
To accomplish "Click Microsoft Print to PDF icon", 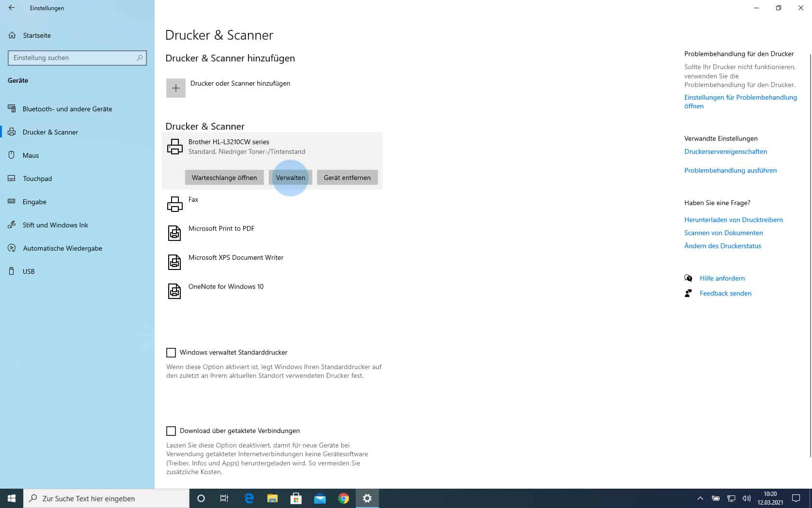I will click(x=174, y=233).
